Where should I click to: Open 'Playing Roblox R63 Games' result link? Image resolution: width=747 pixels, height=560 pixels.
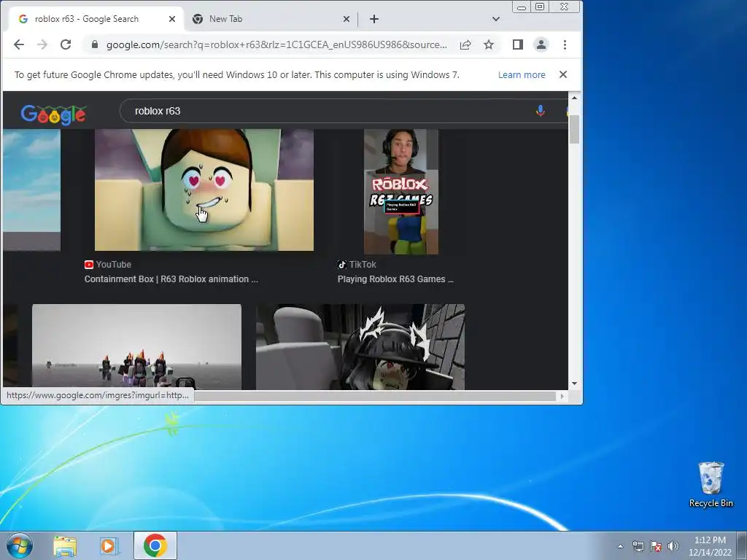[x=395, y=279]
